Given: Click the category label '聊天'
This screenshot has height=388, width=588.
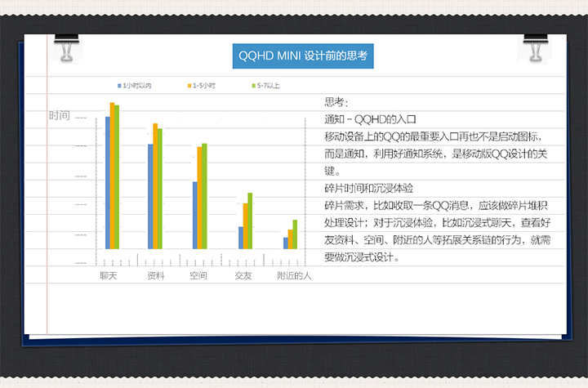Looking at the screenshot, I should (109, 276).
